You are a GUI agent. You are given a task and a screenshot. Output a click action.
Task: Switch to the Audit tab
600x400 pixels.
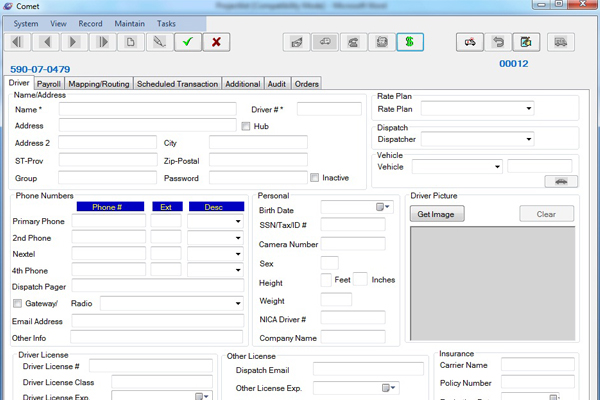[277, 84]
